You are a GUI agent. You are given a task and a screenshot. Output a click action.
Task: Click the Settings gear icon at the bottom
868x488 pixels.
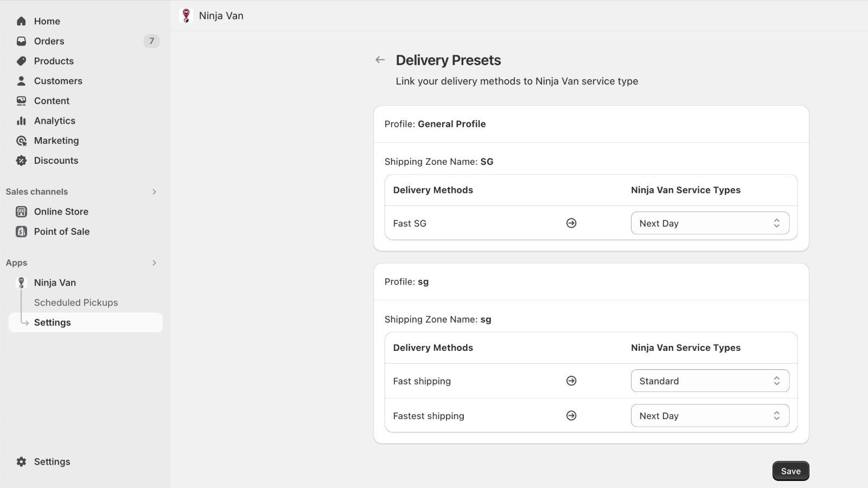(x=21, y=461)
